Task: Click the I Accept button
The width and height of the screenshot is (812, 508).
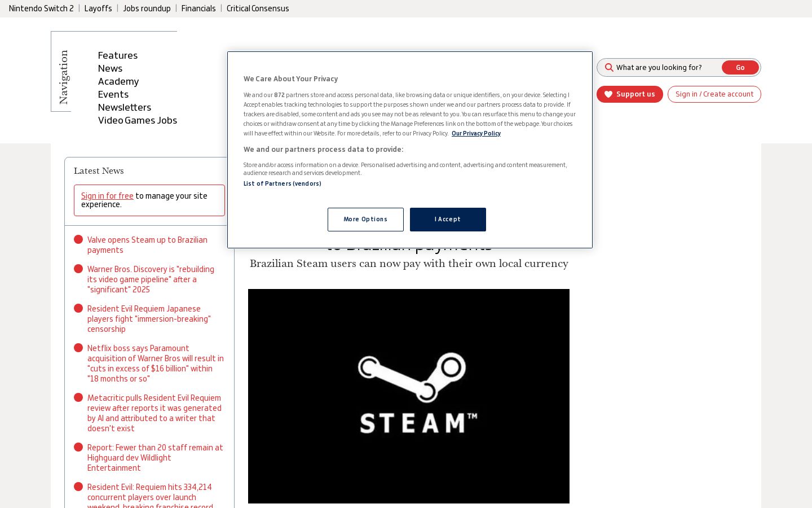Action: pos(448,220)
